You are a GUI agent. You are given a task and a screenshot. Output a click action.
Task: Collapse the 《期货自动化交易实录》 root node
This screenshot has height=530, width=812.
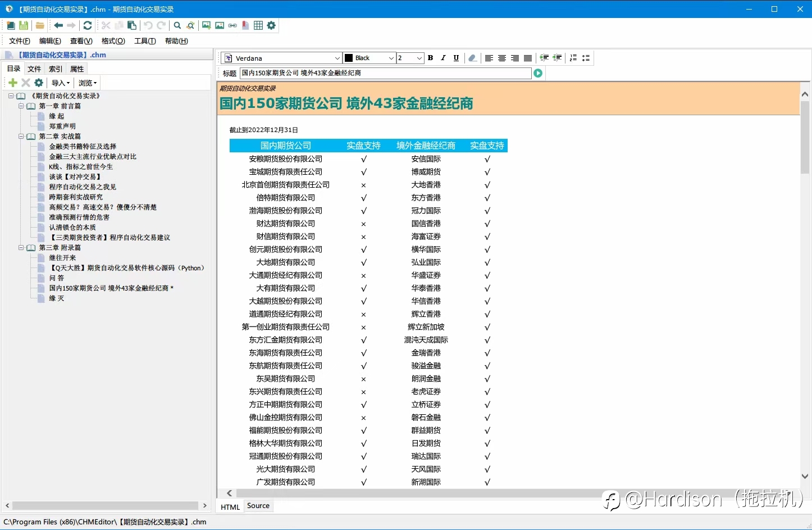(11, 96)
